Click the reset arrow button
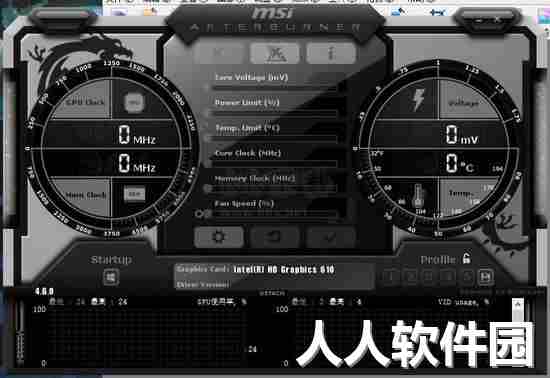 tap(274, 237)
